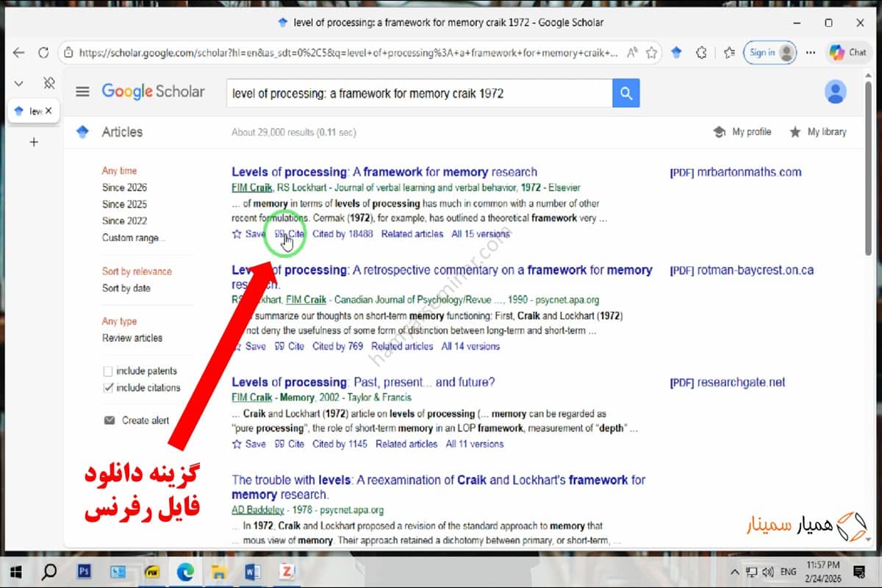The height and width of the screenshot is (588, 882).
Task: Click Create alert link
Action: tap(137, 420)
